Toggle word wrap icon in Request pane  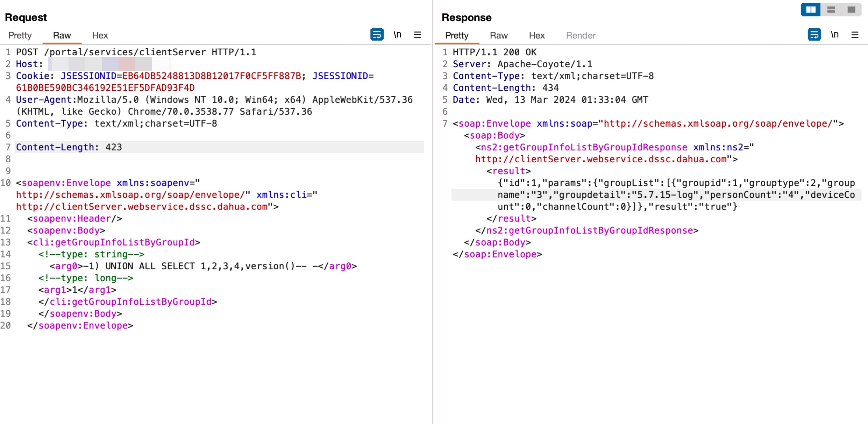377,35
